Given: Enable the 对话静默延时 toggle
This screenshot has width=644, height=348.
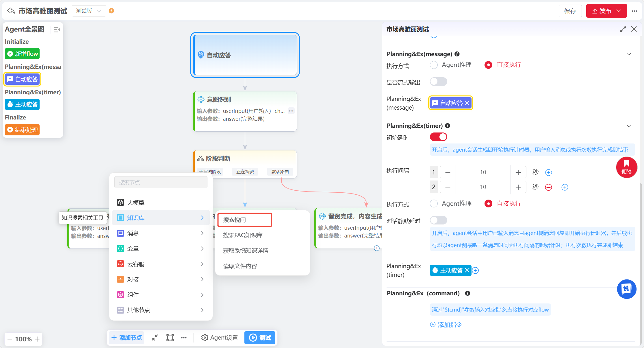Looking at the screenshot, I should point(438,220).
